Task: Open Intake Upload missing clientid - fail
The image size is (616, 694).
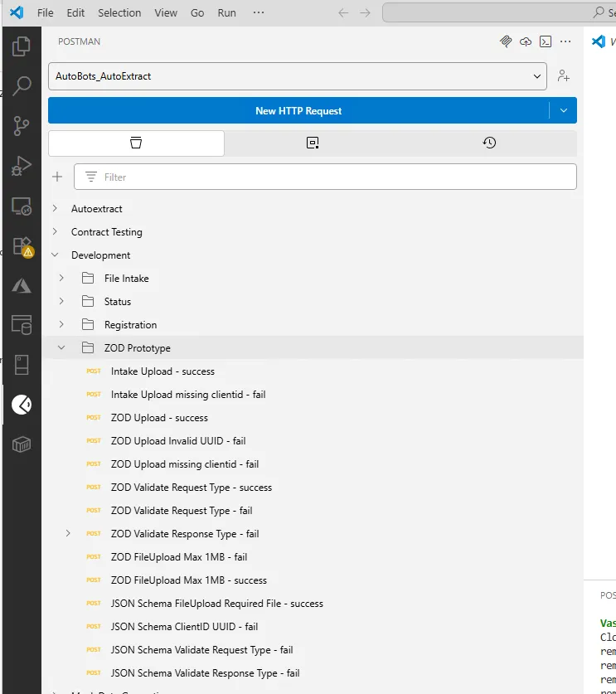Action: pos(188,395)
